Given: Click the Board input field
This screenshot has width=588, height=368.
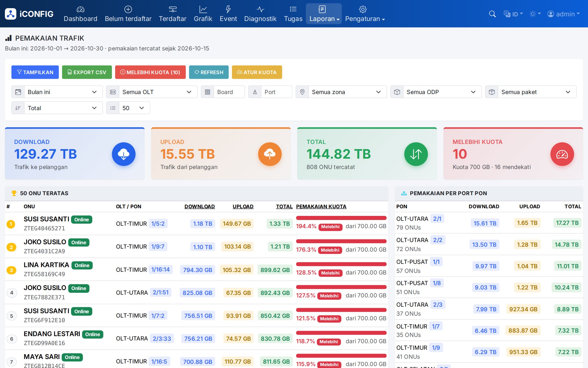Looking at the screenshot, I should [229, 92].
